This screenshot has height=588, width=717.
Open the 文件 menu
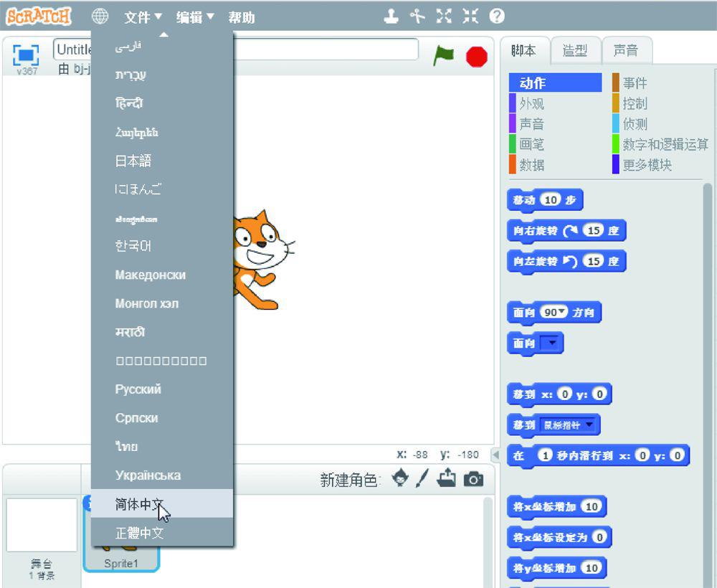tap(143, 17)
